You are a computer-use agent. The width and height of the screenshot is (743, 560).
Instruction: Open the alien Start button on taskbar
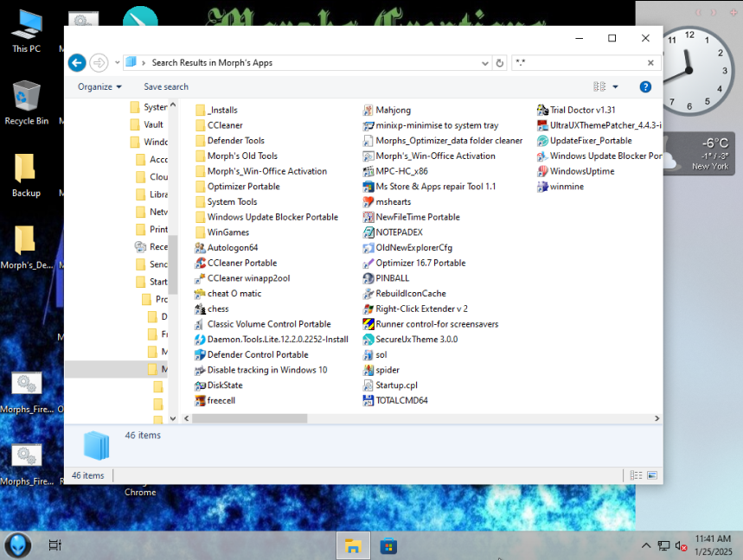click(18, 545)
